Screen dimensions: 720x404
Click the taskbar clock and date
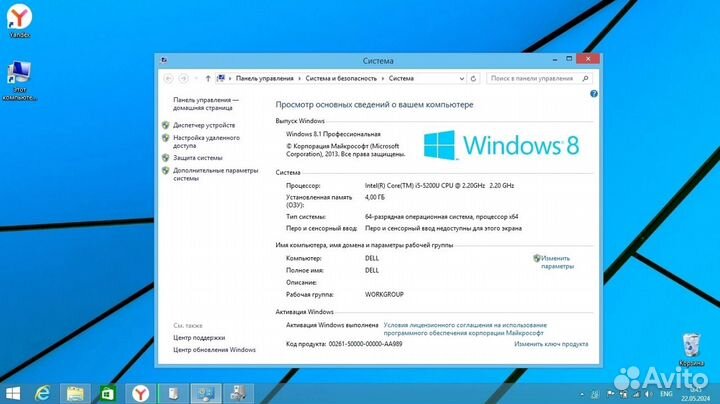pyautogui.click(x=696, y=394)
